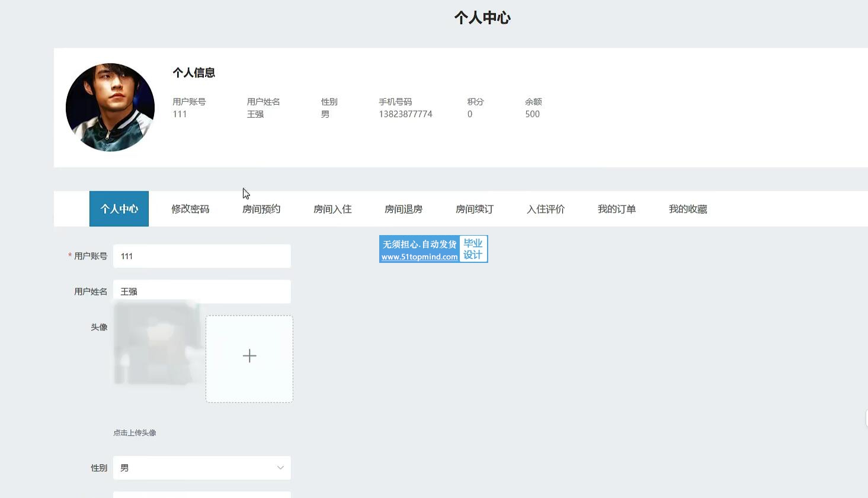Click the gender value 男 in info card

pos(325,114)
